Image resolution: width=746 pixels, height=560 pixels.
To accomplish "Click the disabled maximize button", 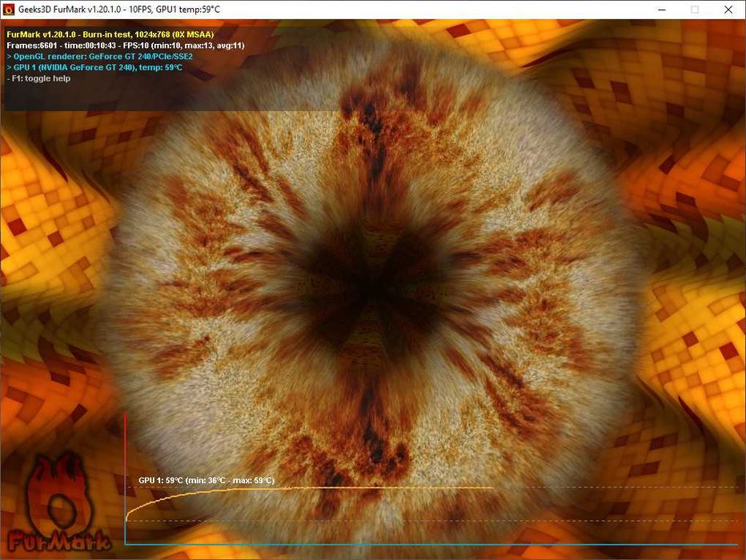I will tap(695, 10).
